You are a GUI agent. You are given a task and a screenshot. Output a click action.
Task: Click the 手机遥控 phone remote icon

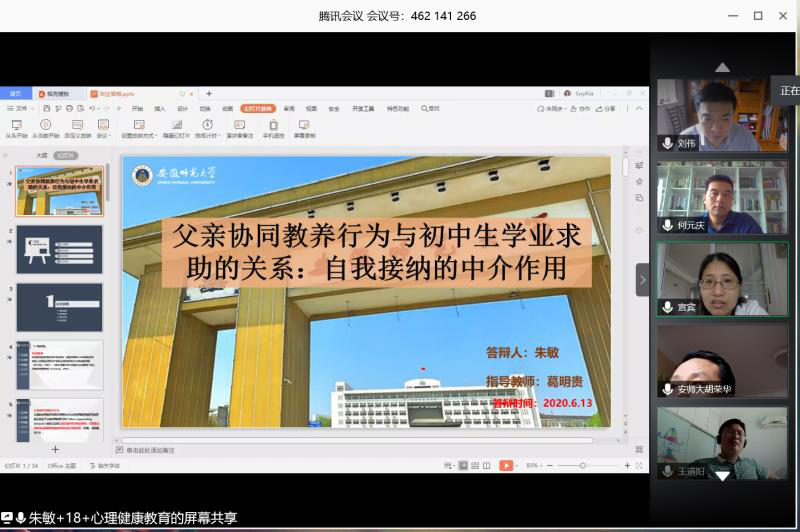click(x=273, y=125)
